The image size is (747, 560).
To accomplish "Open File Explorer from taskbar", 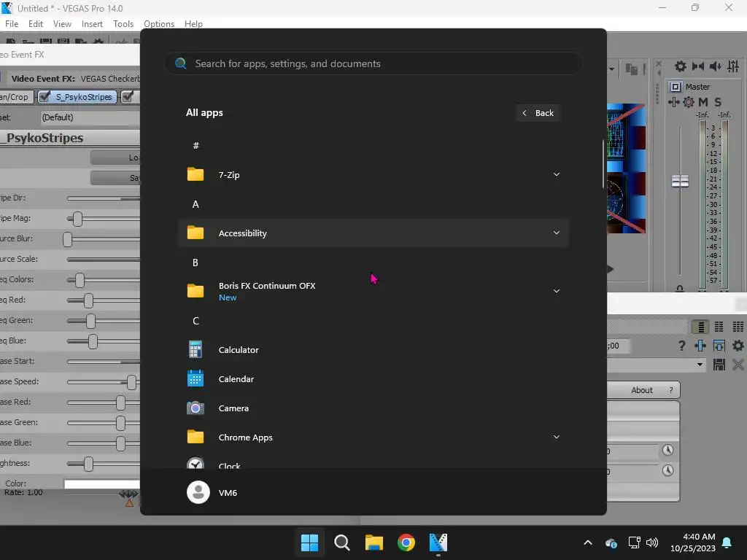I will [x=374, y=542].
